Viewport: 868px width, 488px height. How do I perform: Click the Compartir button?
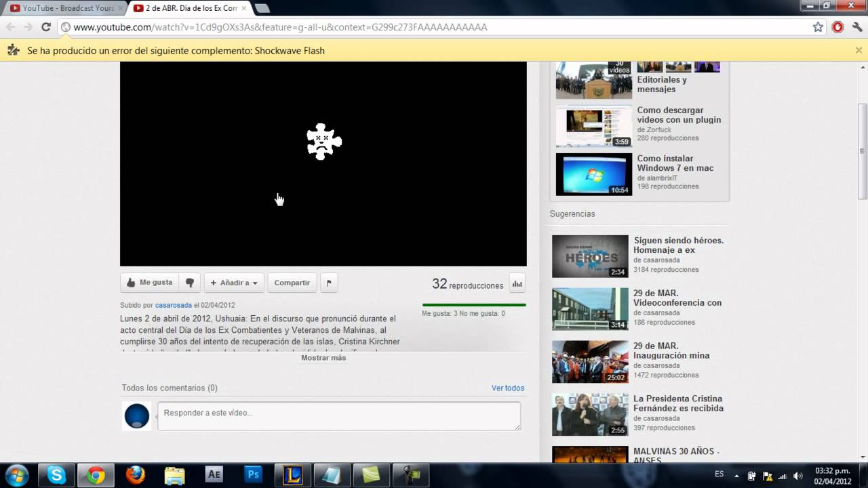(292, 283)
